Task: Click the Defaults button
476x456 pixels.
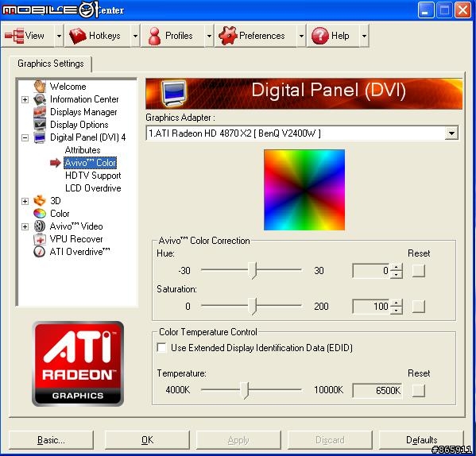Action: [x=422, y=440]
